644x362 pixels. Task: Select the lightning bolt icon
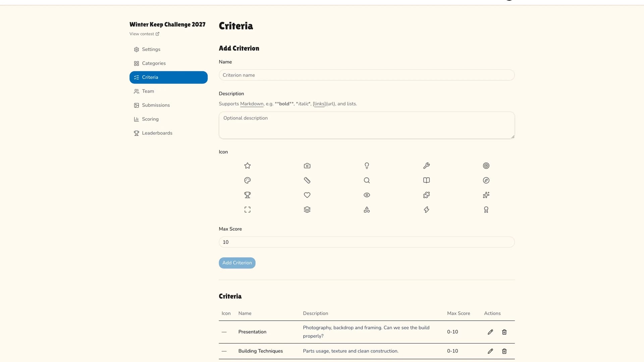(426, 210)
